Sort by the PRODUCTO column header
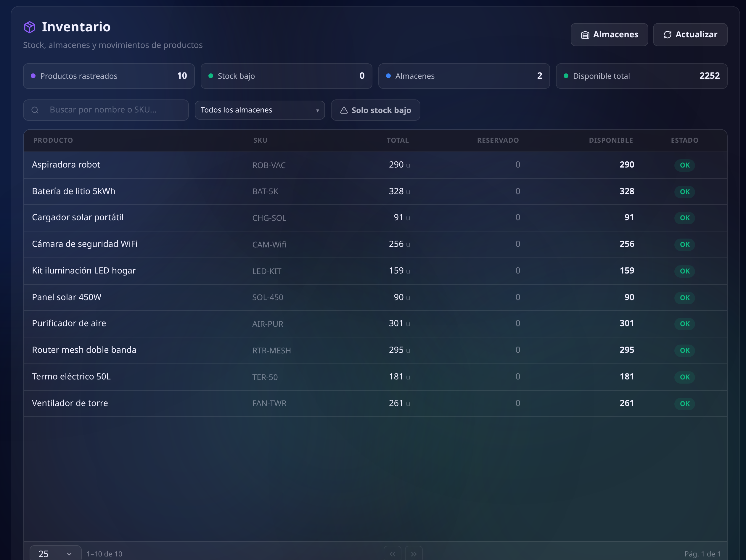The width and height of the screenshot is (746, 560). (53, 140)
